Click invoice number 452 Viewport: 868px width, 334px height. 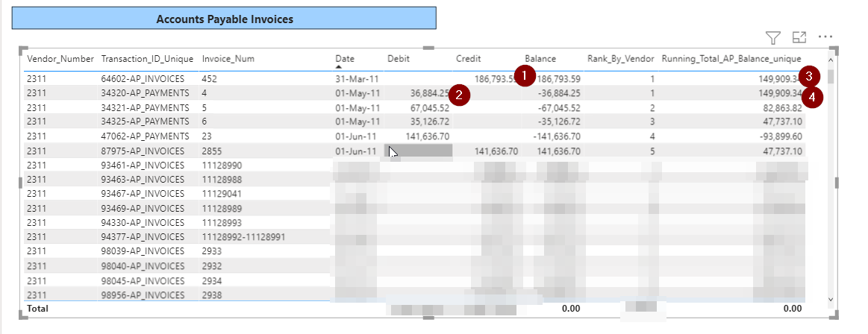tap(209, 79)
